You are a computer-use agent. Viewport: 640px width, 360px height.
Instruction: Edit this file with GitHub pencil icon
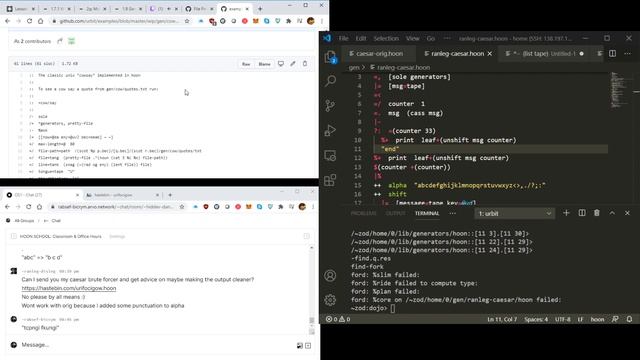click(293, 64)
